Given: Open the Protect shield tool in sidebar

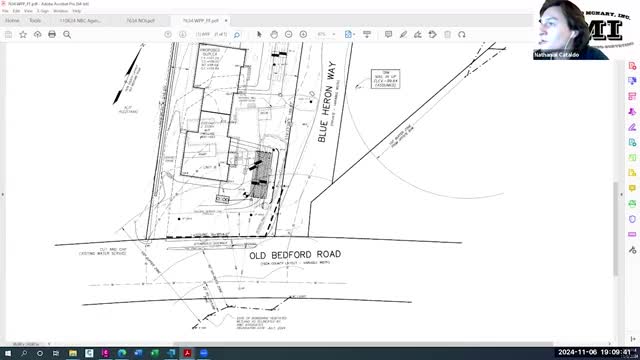Looking at the screenshot, I should [x=632, y=219].
